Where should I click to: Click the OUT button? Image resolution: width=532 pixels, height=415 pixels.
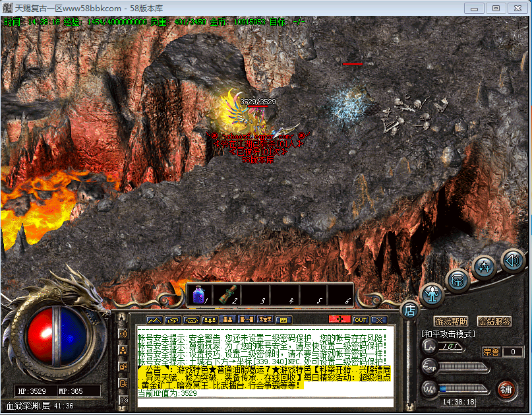point(361,320)
